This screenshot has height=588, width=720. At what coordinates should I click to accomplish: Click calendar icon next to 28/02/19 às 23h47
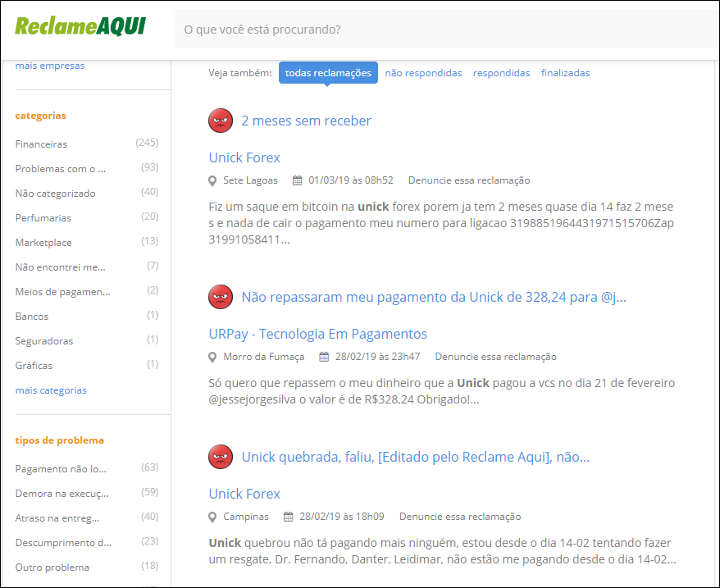324,357
